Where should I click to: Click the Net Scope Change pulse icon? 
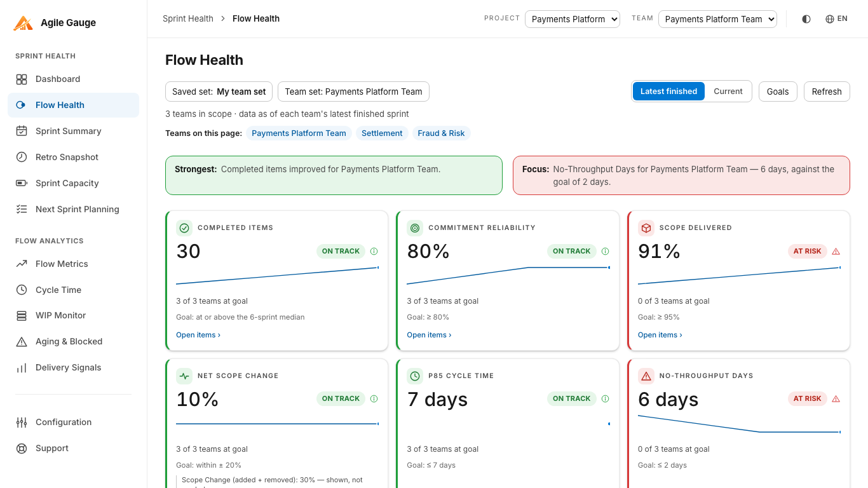pyautogui.click(x=184, y=376)
